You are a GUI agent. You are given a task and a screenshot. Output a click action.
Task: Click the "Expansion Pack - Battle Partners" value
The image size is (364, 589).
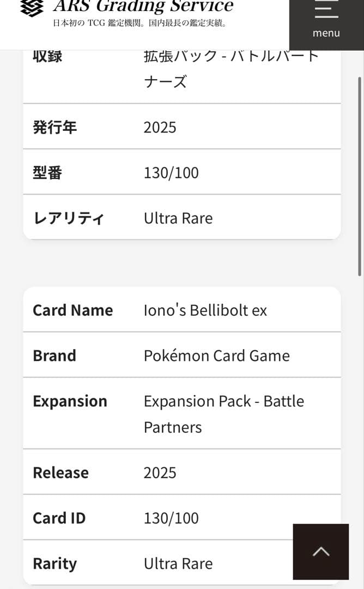click(x=223, y=413)
